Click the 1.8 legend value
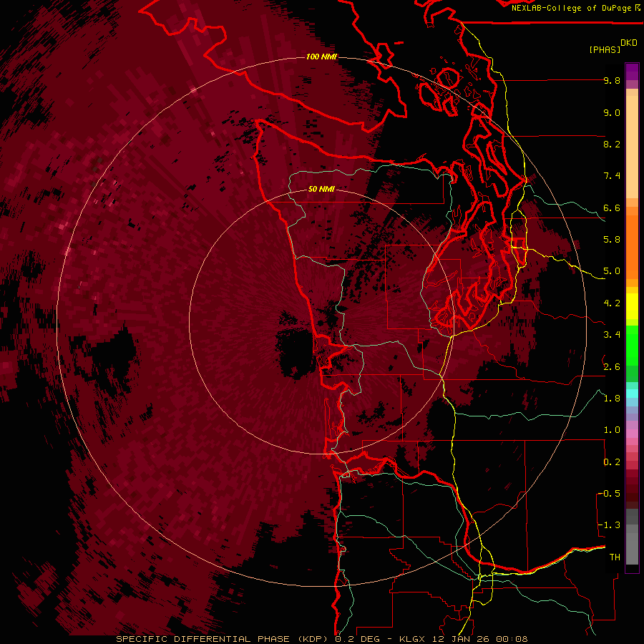 click(x=612, y=399)
